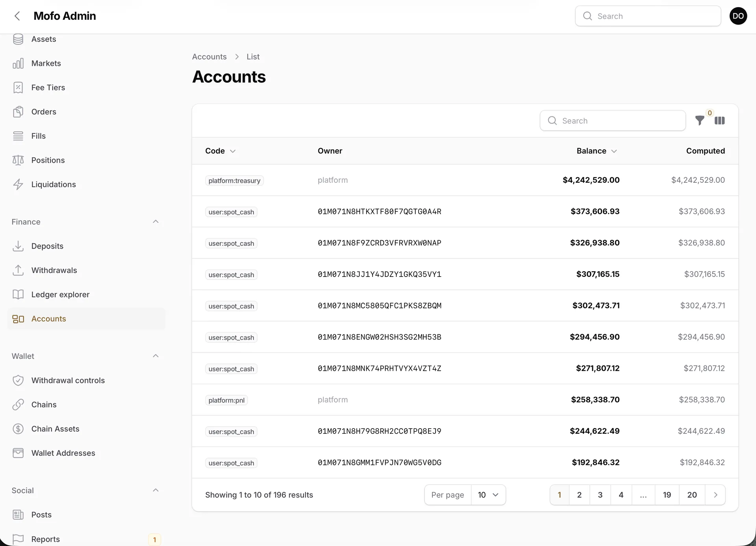
Task: Open Liquidations via its lightning bolt icon
Action: pyautogui.click(x=18, y=184)
